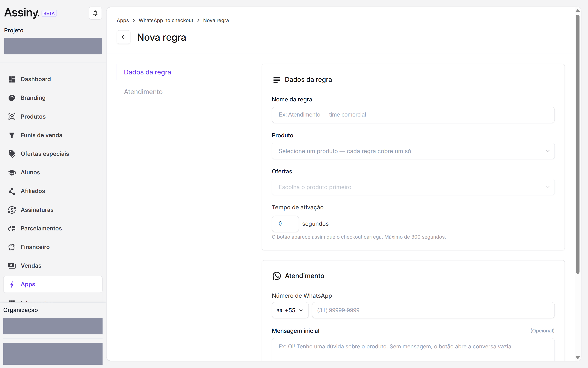Open the Ofertas dropdown
Viewport: 588px width, 368px height.
pos(413,187)
